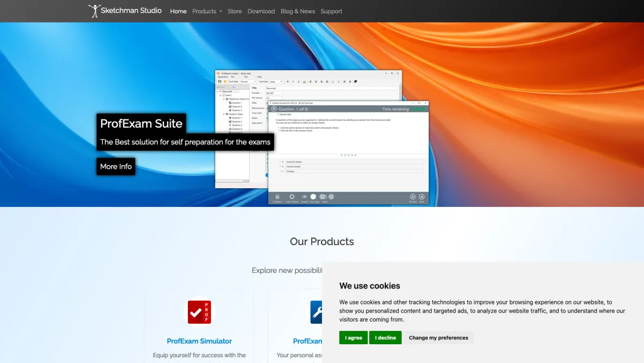Click the Color Scheme gear icon in simulator screenshot

pos(292,197)
